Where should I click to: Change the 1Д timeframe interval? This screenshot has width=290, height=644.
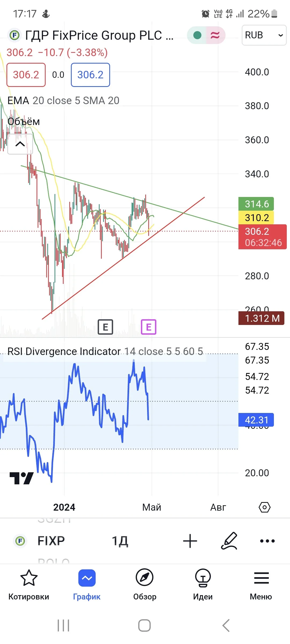click(120, 541)
